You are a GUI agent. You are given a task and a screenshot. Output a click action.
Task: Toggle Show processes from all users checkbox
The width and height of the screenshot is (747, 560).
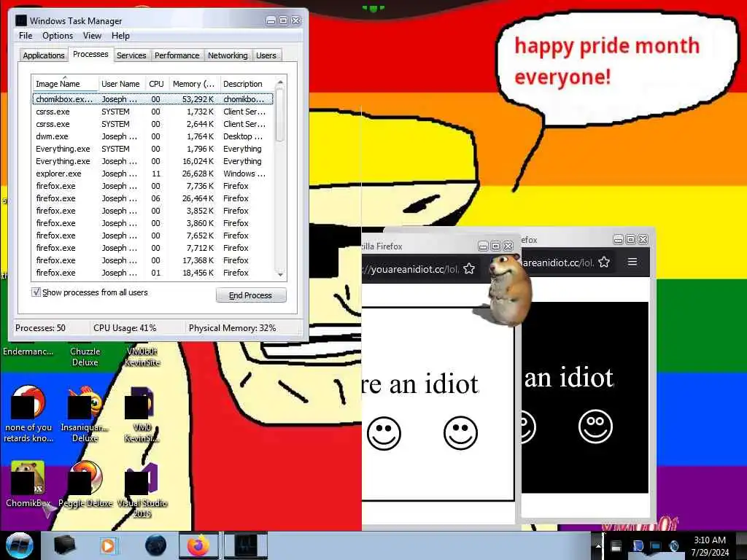[x=36, y=292]
